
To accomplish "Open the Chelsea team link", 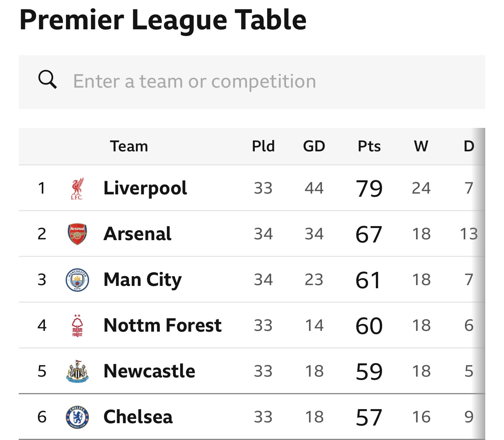I will pyautogui.click(x=138, y=417).
